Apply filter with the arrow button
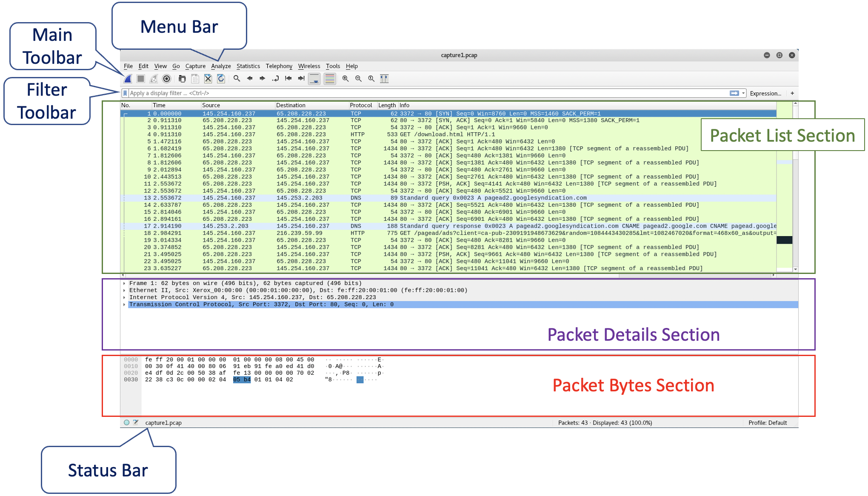Image resolution: width=868 pixels, height=496 pixels. click(x=734, y=93)
